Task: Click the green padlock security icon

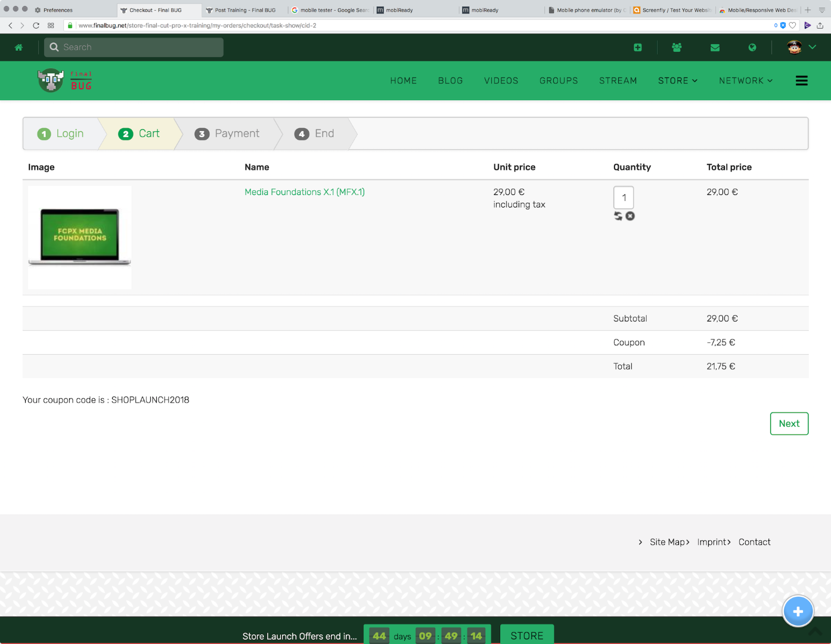Action: click(70, 26)
